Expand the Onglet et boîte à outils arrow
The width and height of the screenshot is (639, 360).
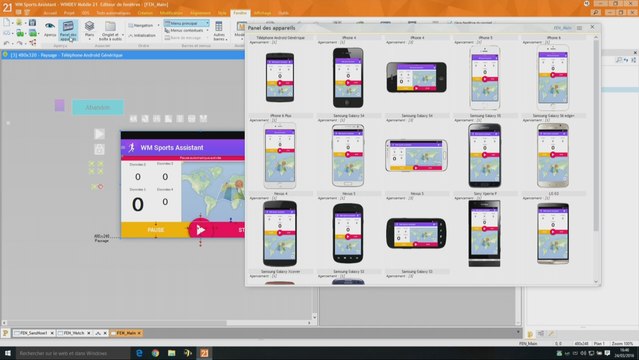pos(123,35)
